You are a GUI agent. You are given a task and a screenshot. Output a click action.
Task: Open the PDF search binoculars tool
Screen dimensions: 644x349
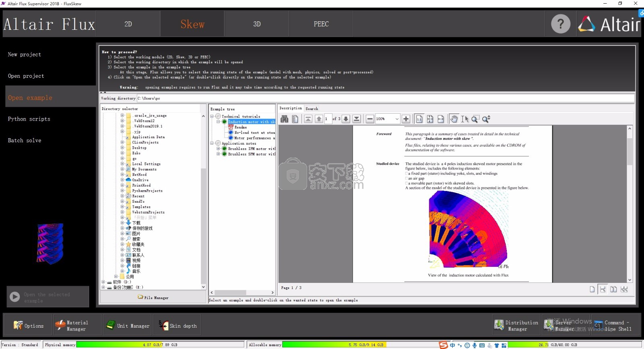284,119
